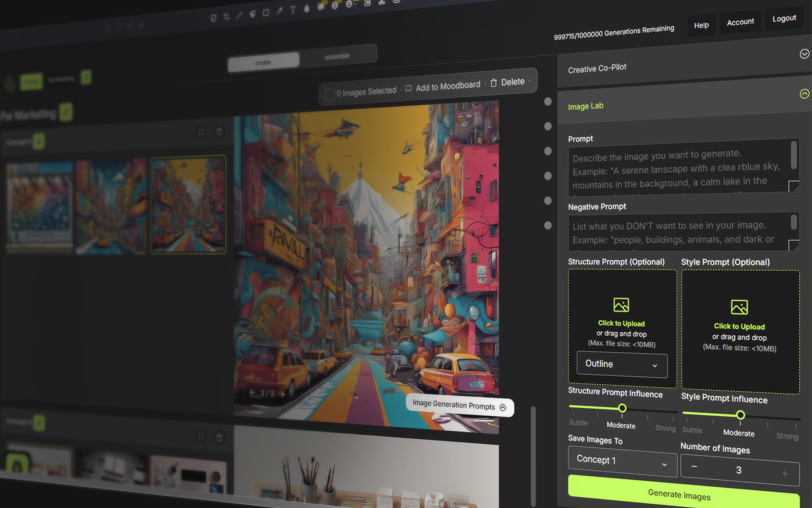This screenshot has width=812, height=508.
Task: Click the Negative Prompt text area scrollbar
Action: 794,222
